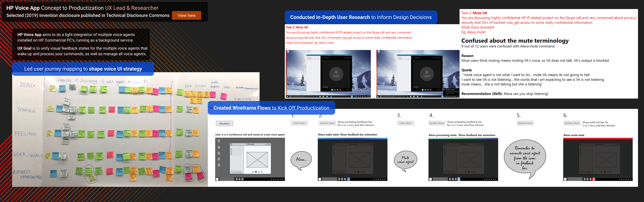Click '9 out of 12 users were confused' line
The height and width of the screenshot is (202, 644).
click(x=508, y=46)
